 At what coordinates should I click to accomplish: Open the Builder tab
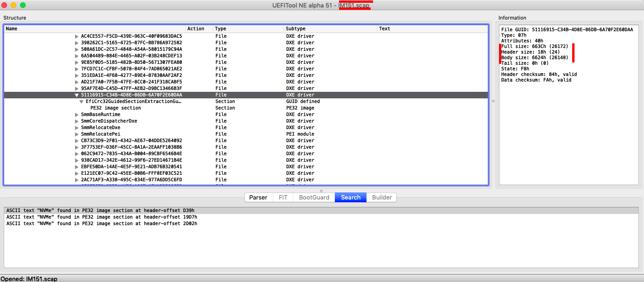coord(382,198)
